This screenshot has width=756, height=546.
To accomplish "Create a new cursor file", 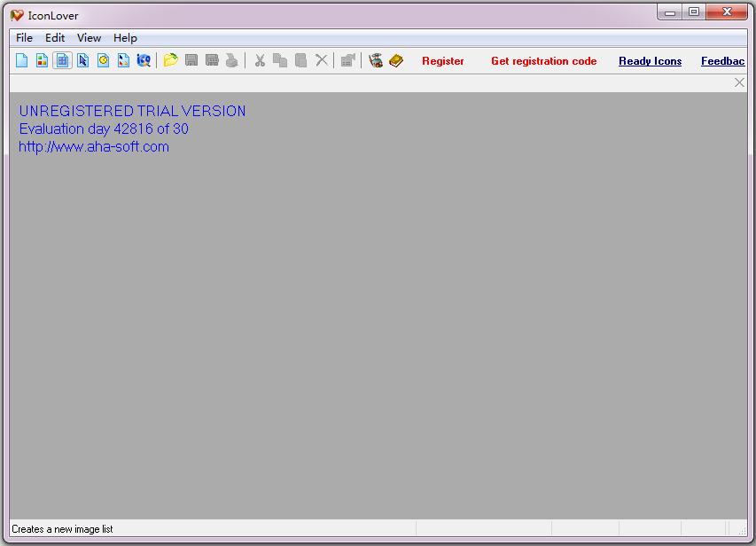I will [83, 60].
